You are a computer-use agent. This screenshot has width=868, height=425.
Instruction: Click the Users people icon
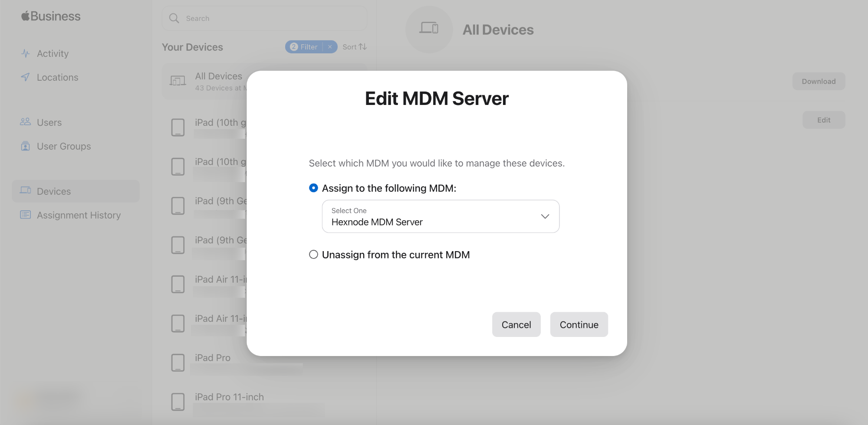pyautogui.click(x=26, y=122)
